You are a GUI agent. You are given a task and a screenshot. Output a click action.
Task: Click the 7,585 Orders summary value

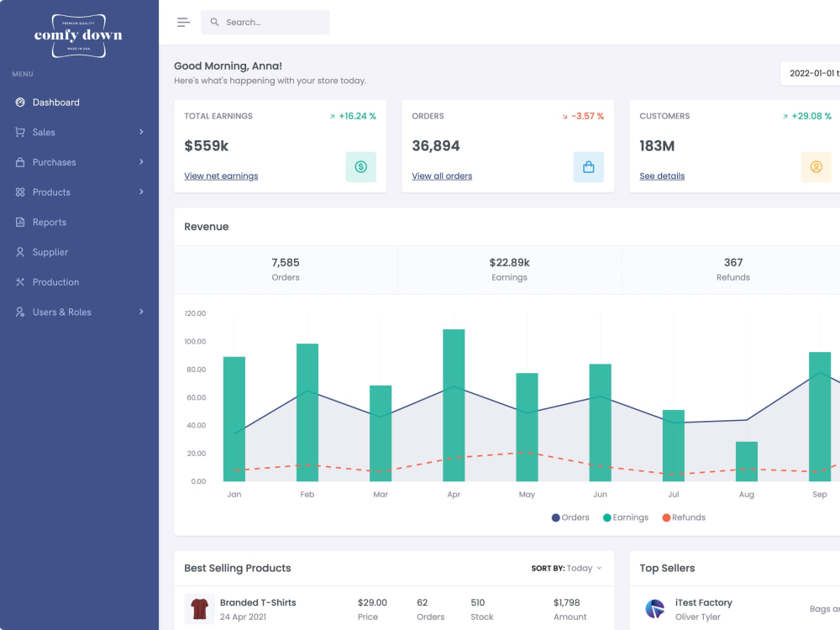(286, 262)
